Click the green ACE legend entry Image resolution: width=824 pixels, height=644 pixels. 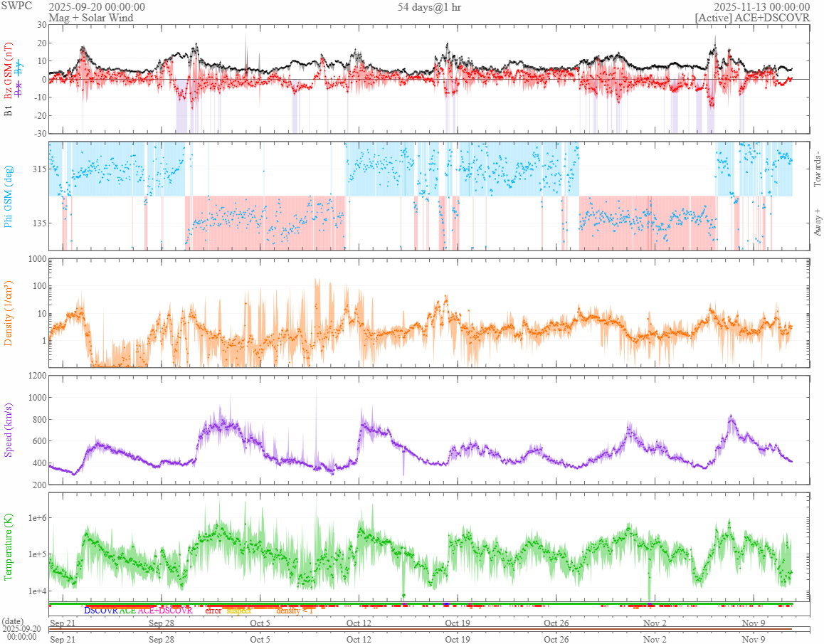(127, 611)
